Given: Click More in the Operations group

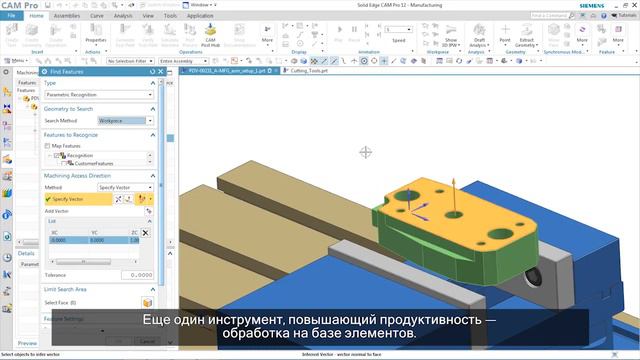Looking at the screenshot, I should tap(267, 34).
